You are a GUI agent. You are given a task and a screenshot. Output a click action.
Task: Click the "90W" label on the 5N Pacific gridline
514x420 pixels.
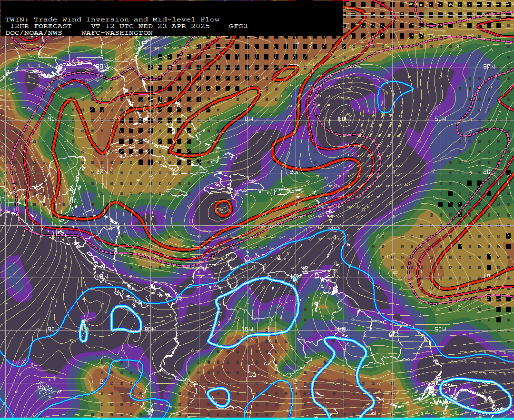(x=52, y=329)
